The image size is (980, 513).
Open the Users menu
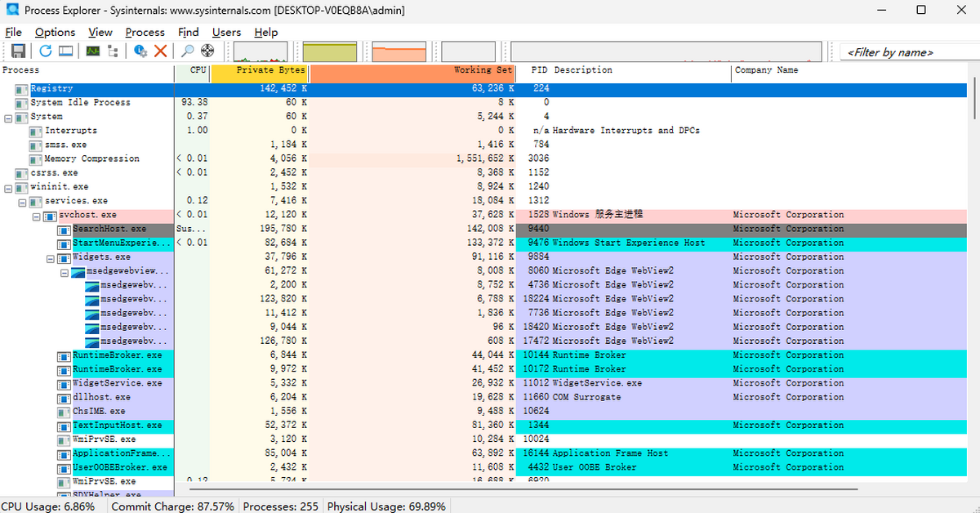coord(227,32)
